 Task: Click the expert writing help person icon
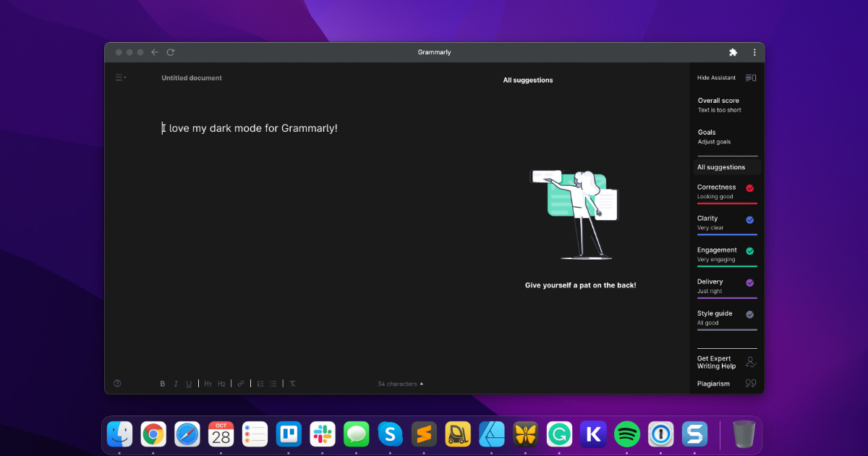pyautogui.click(x=751, y=362)
